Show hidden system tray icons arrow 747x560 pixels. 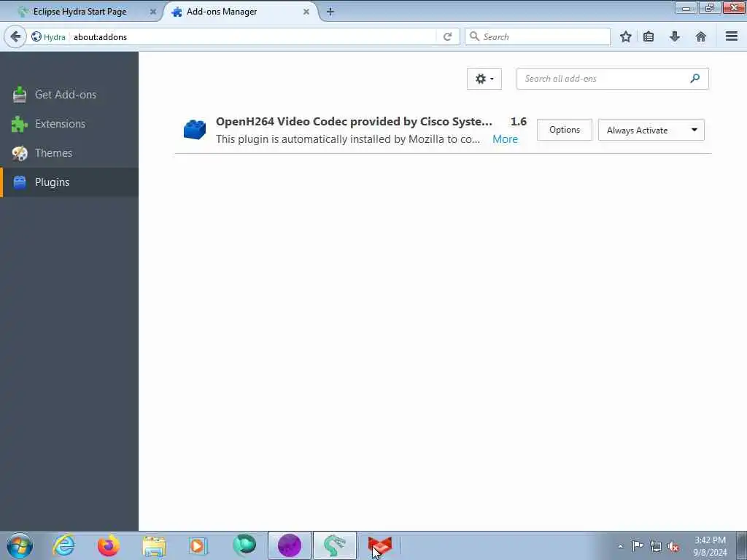620,546
